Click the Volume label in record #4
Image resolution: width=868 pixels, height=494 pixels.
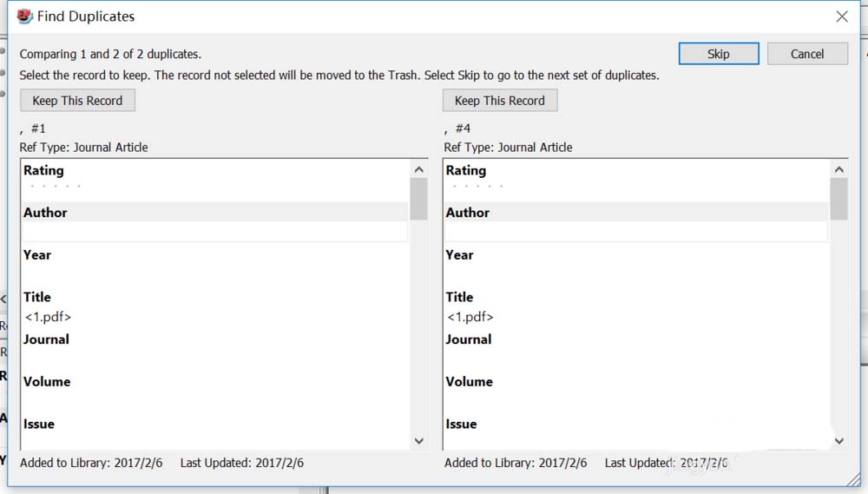click(470, 382)
